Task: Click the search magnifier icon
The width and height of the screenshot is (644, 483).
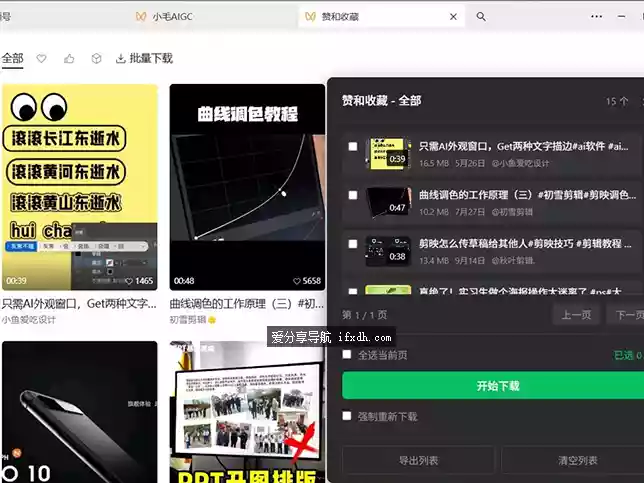Action: pyautogui.click(x=481, y=17)
